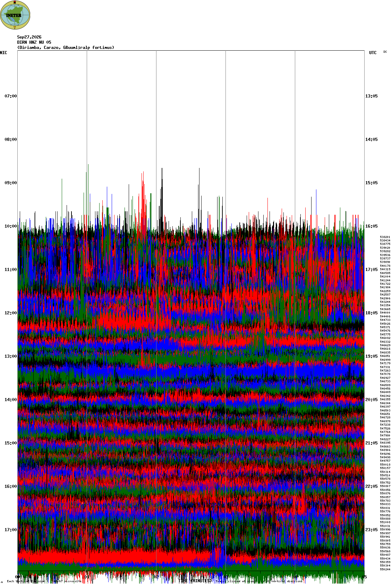Click the NIC local-time axis header
The height and width of the screenshot is (586, 392).
click(3, 53)
